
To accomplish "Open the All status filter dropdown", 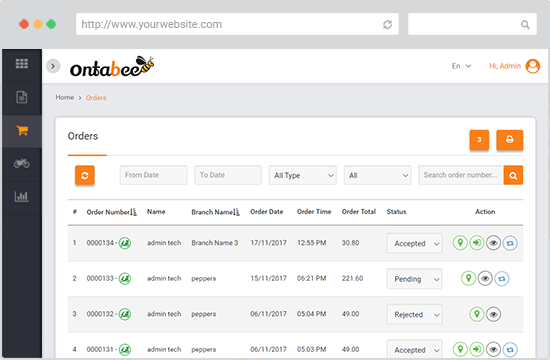I will pyautogui.click(x=377, y=175).
